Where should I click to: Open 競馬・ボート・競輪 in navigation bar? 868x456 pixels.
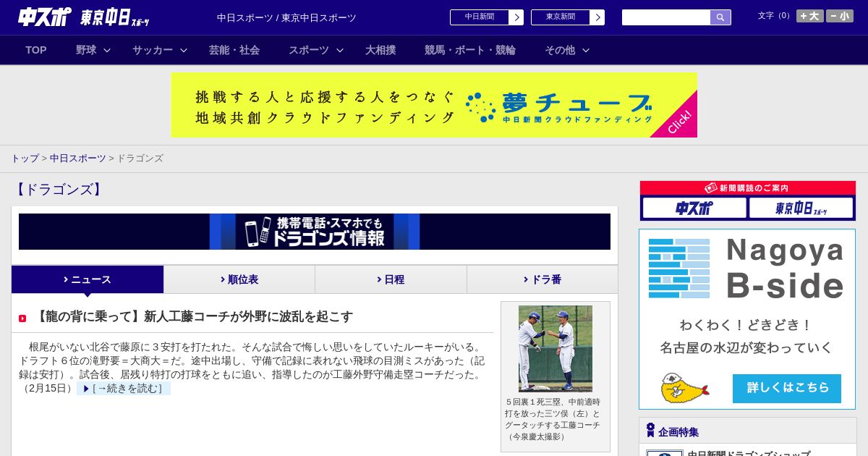pos(470,50)
